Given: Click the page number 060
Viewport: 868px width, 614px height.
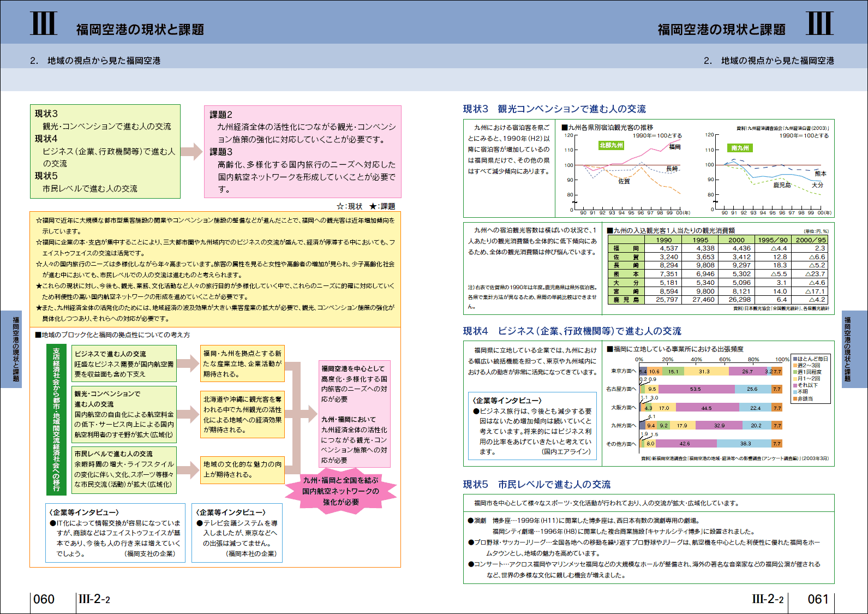Looking at the screenshot, I should (x=44, y=599).
